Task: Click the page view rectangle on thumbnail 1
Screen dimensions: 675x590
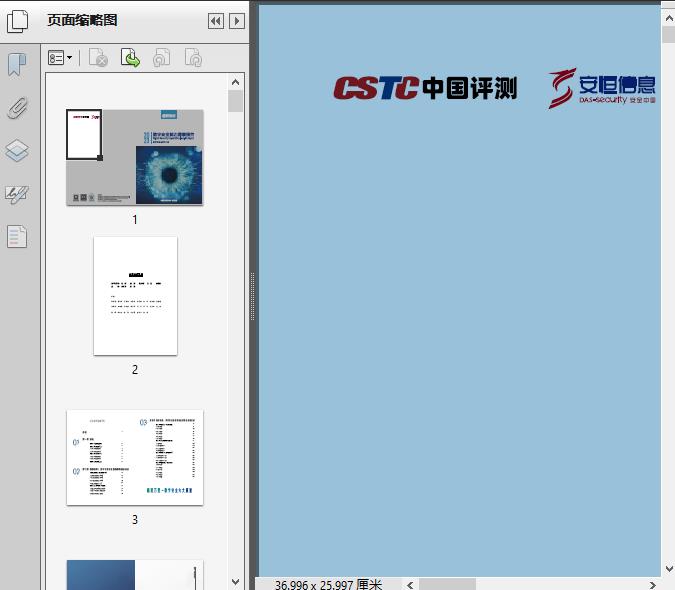Action: [84, 134]
